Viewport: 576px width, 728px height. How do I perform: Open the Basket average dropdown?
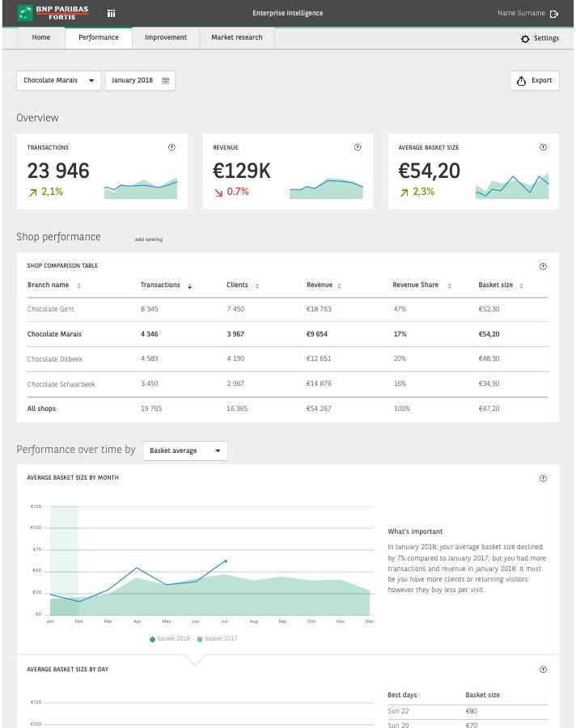185,451
